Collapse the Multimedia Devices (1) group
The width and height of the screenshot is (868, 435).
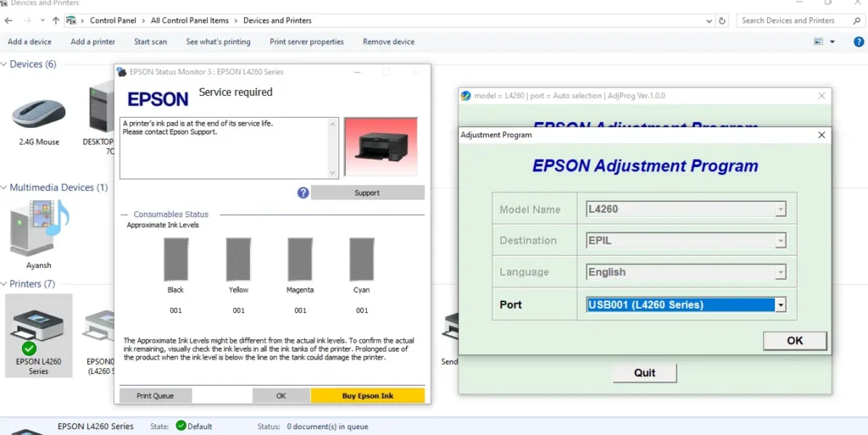click(x=4, y=187)
